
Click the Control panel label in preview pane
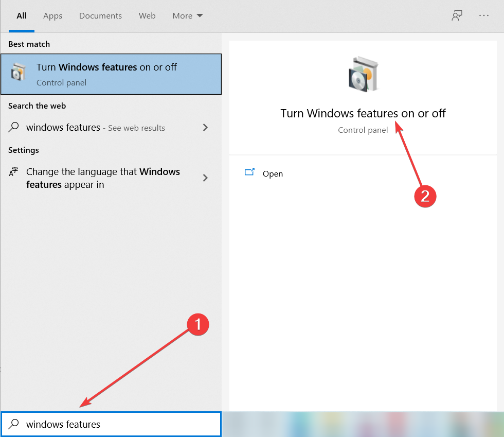[363, 130]
